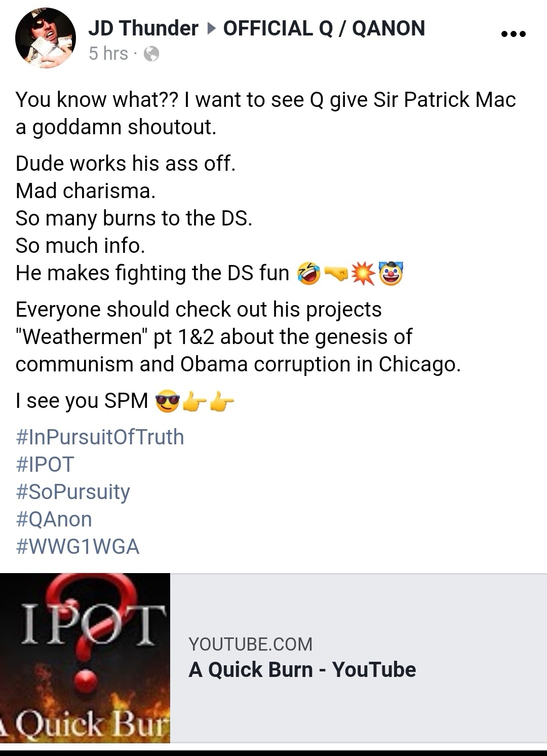Image resolution: width=547 pixels, height=756 pixels.
Task: Open the three-dot post options menu
Action: (x=513, y=34)
